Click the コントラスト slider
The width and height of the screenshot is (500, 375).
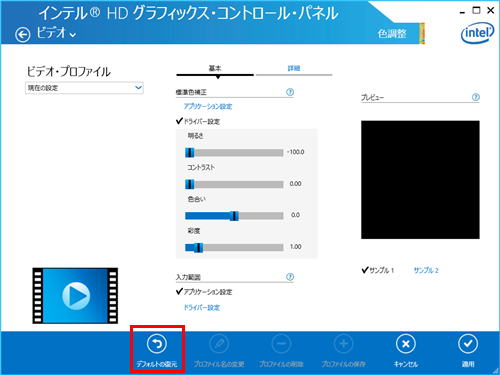click(234, 184)
